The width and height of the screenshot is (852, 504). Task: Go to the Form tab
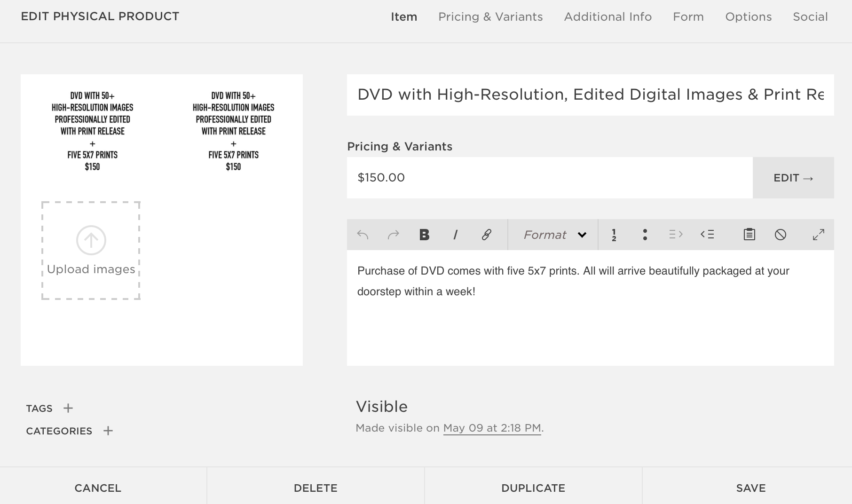pyautogui.click(x=688, y=17)
